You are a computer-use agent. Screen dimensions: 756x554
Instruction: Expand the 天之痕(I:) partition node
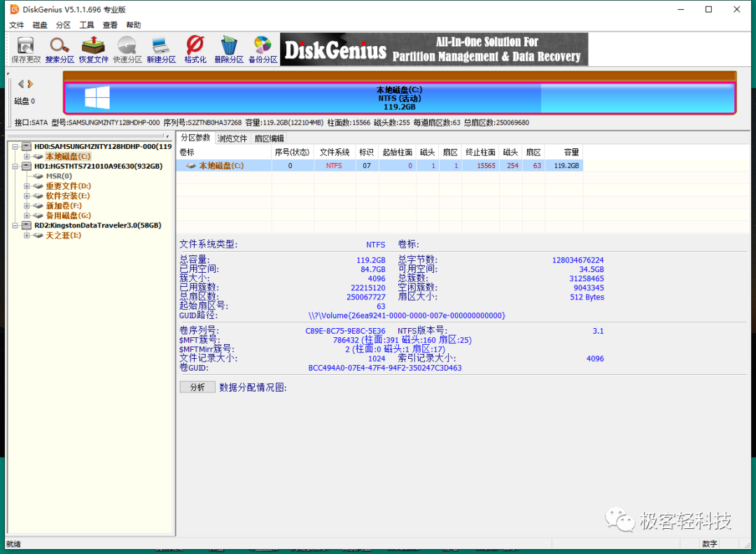coord(26,236)
